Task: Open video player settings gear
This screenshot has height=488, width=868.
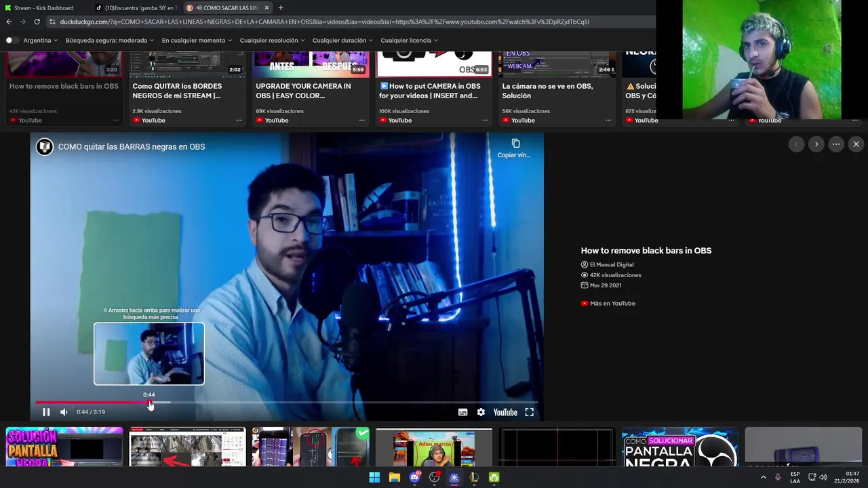Action: point(481,412)
